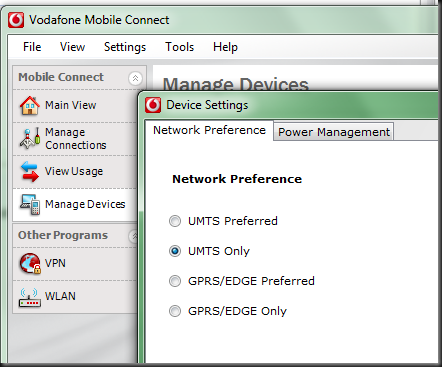442x367 pixels.
Task: Open the WLAN router icon
Action: (30, 297)
